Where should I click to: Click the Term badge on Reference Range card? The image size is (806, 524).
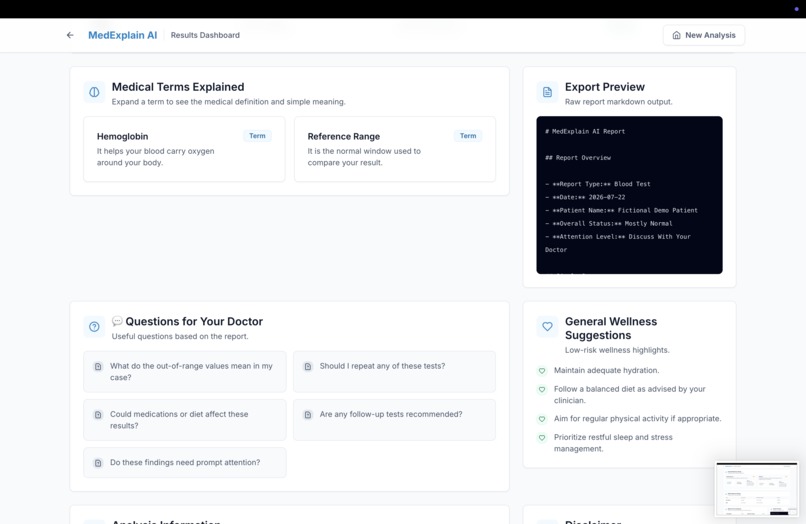pos(468,136)
